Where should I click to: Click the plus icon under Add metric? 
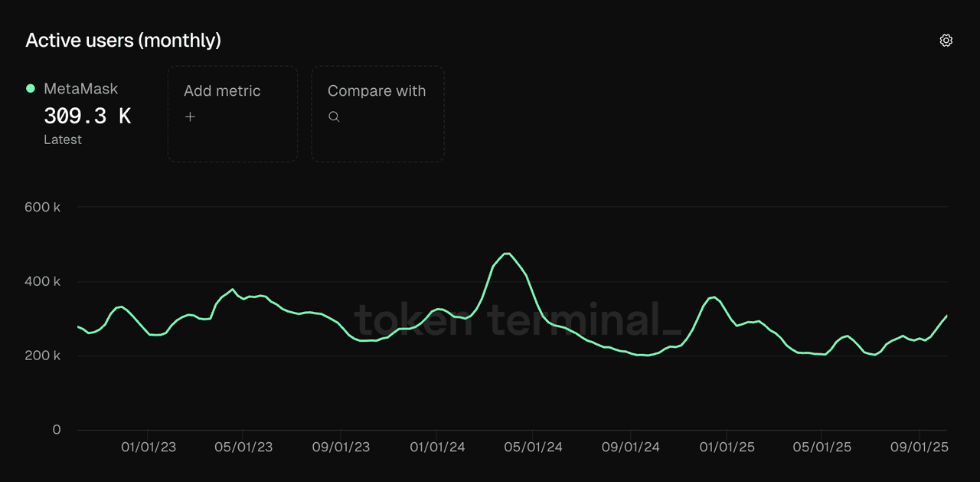[x=191, y=116]
